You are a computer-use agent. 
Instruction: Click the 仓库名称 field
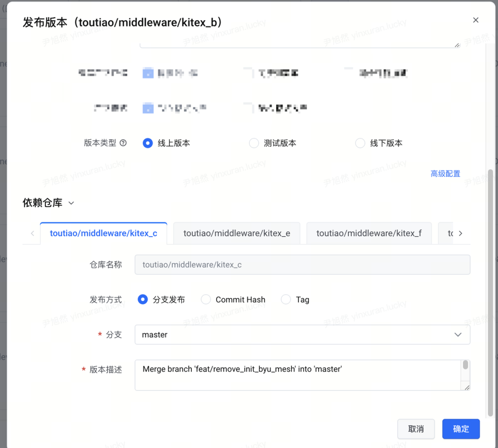point(302,265)
